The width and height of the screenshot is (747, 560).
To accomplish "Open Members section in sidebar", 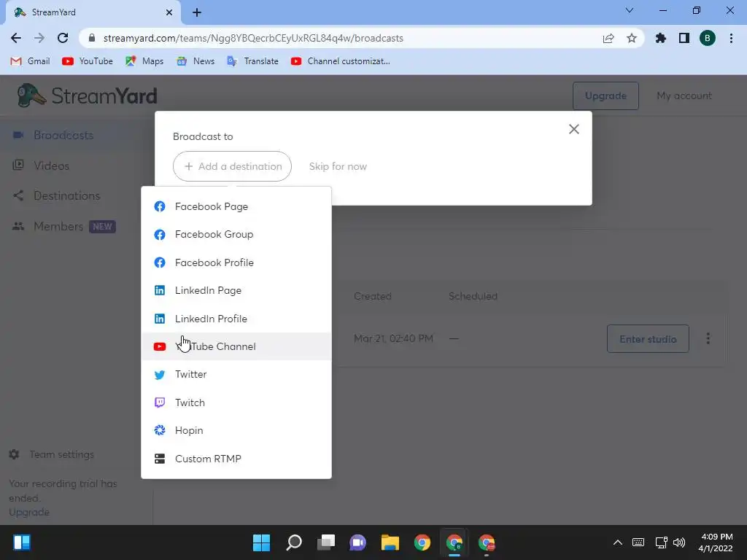I will [64, 226].
